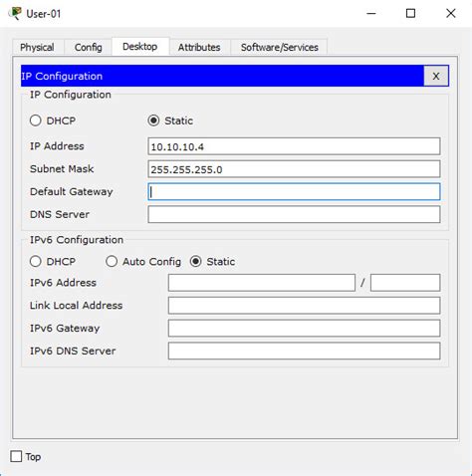Click the IP Address field
The width and height of the screenshot is (472, 476).
(x=294, y=146)
